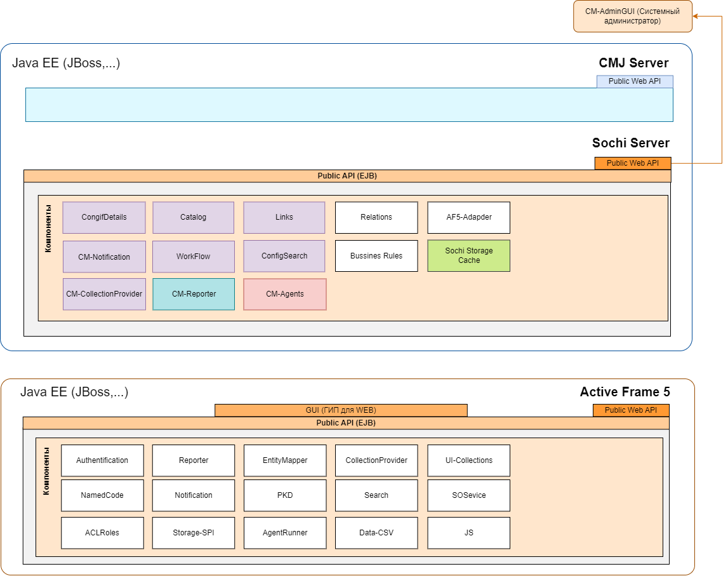728x576 pixels.
Task: Select the CM-CollectionProvider component
Action: 104,294
